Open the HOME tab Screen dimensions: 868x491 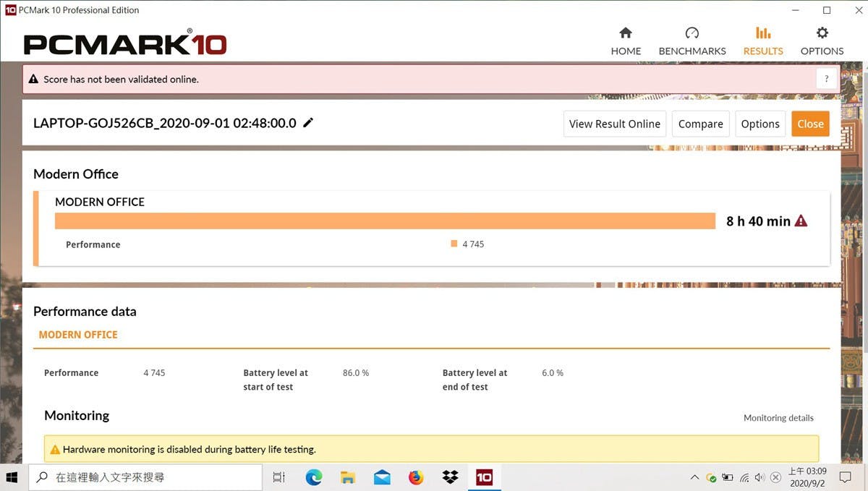[626, 43]
